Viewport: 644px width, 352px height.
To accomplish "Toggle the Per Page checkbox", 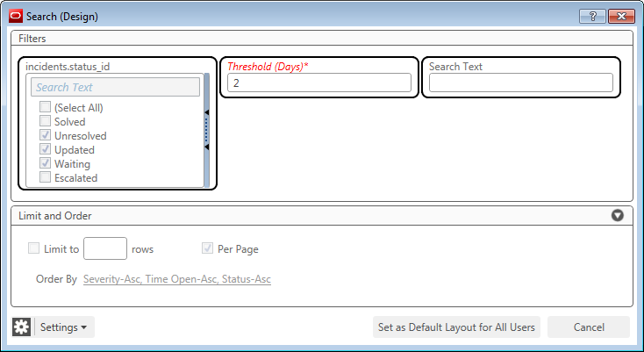I will 208,248.
